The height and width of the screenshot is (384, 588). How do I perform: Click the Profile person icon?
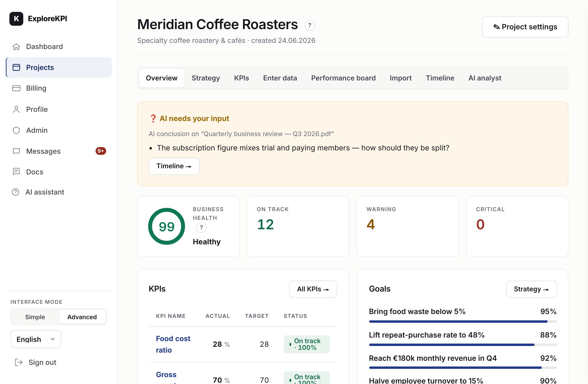click(16, 109)
